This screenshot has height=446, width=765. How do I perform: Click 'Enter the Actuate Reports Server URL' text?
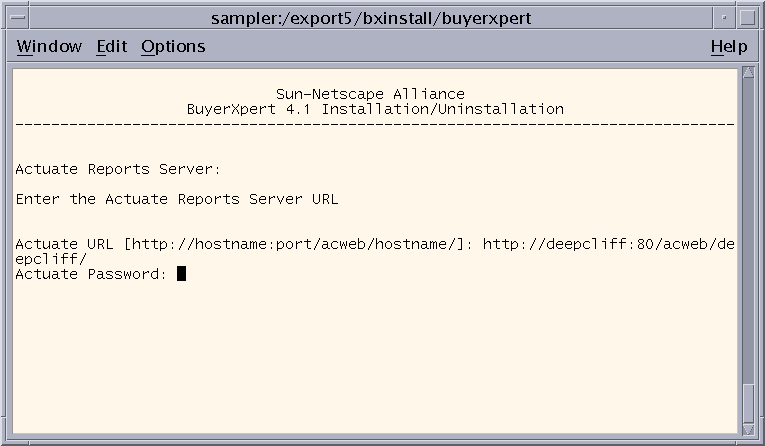(x=177, y=199)
